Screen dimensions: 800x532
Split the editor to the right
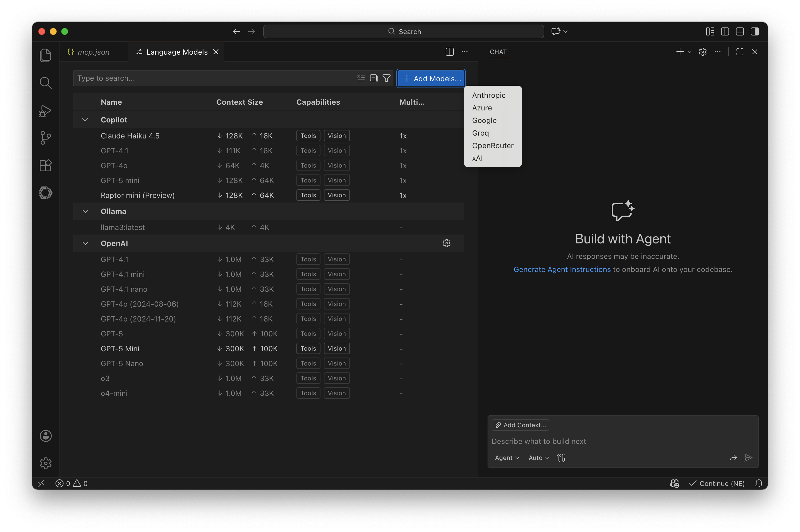(450, 52)
